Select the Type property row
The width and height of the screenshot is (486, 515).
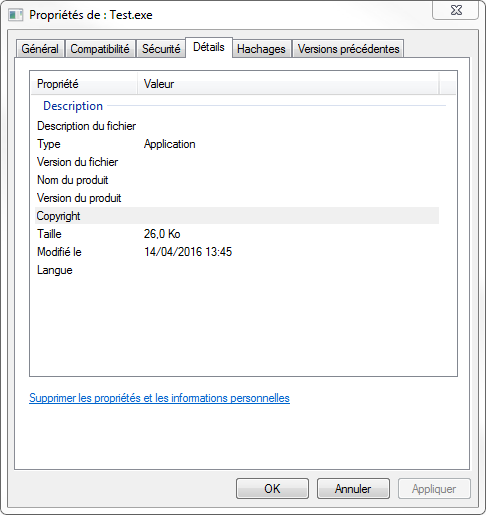[237, 144]
